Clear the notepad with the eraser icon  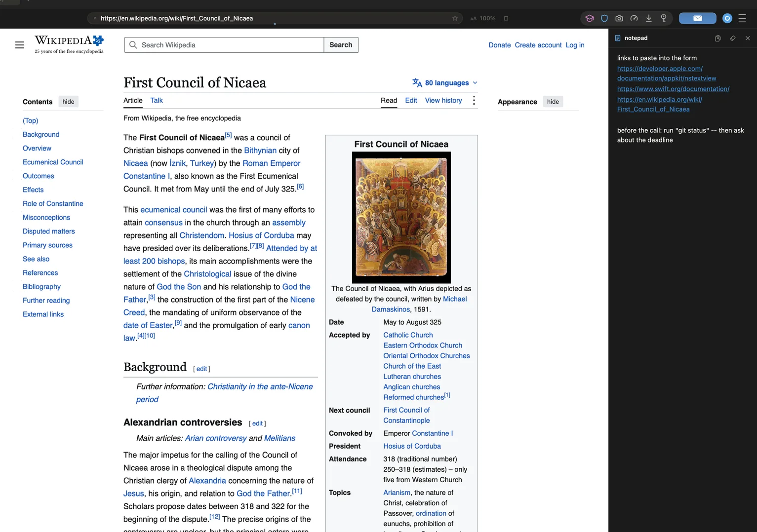click(x=733, y=38)
